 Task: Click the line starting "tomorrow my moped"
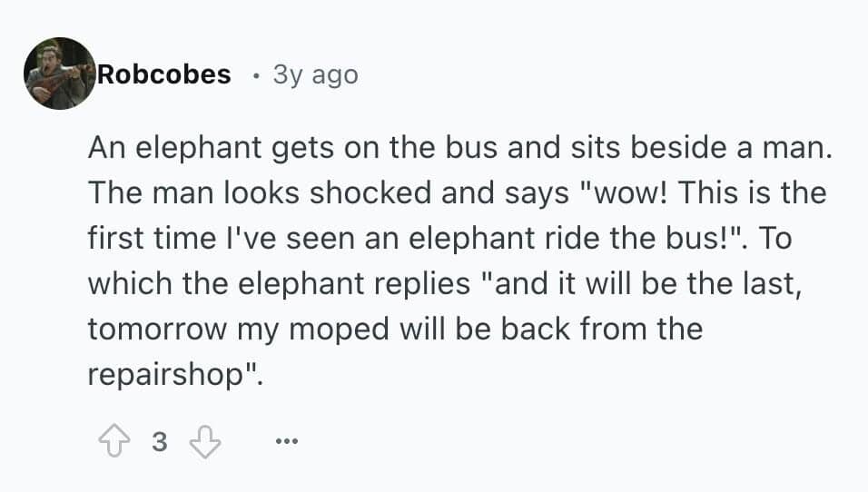coord(395,329)
